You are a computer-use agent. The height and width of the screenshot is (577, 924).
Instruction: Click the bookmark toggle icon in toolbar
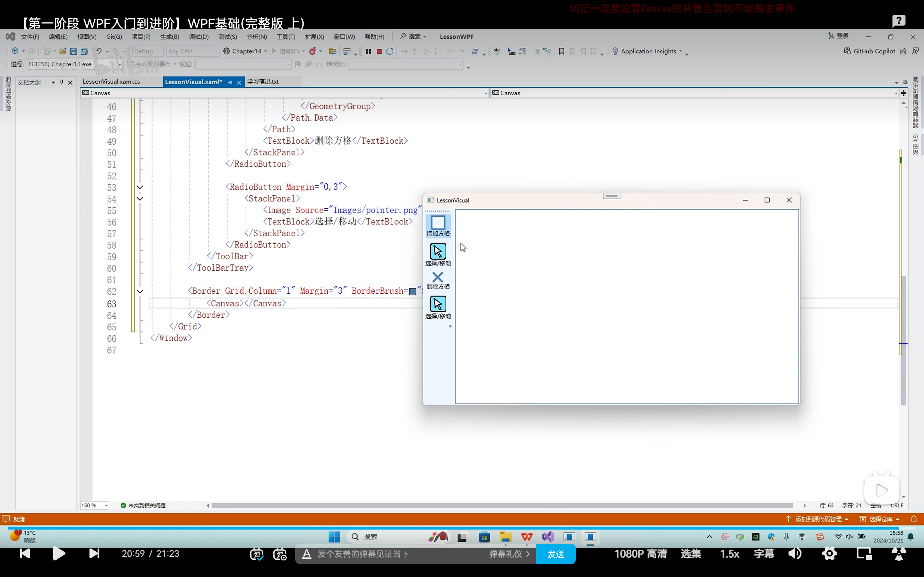561,51
